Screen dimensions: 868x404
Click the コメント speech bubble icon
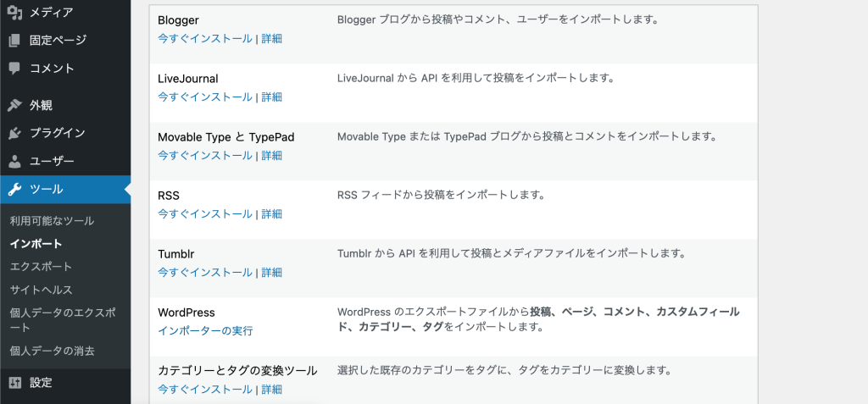click(15, 69)
